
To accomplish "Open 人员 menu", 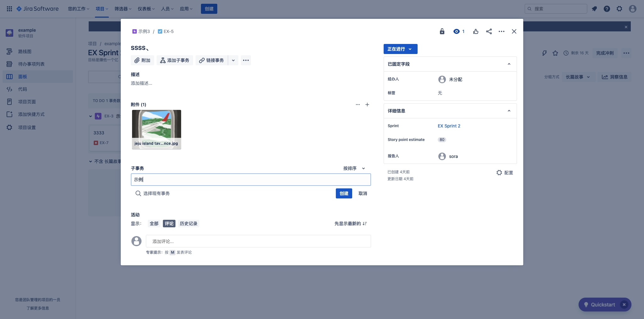I will [167, 9].
